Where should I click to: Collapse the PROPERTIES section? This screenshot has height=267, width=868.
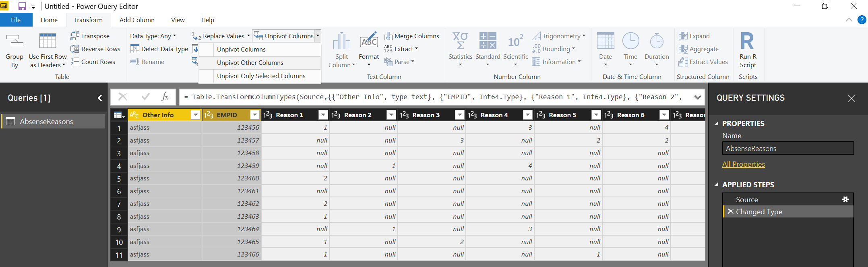(716, 123)
